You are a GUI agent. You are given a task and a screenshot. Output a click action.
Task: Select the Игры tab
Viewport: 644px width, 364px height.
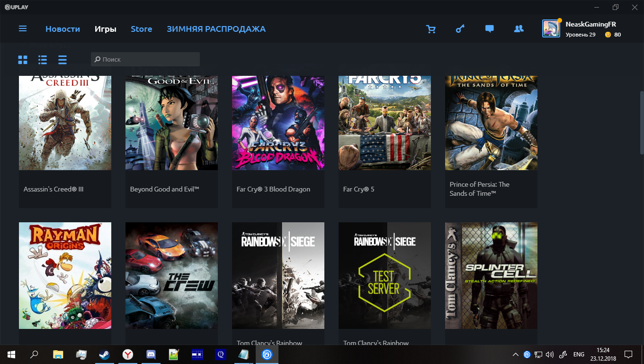(x=105, y=29)
